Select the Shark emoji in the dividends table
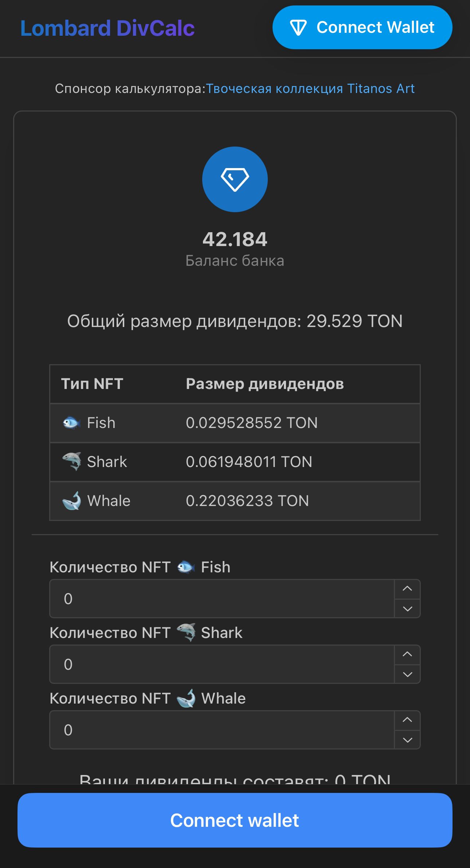This screenshot has height=868, width=470. tap(71, 462)
